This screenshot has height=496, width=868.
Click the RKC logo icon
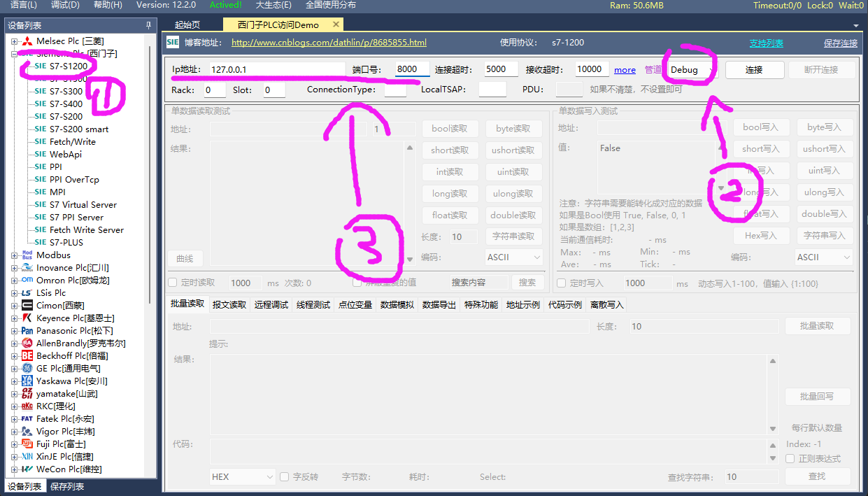point(27,406)
